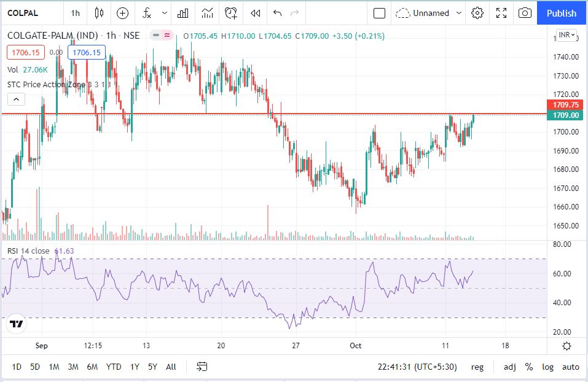Open the INR currency dropdown
588x382 pixels.
coord(566,35)
